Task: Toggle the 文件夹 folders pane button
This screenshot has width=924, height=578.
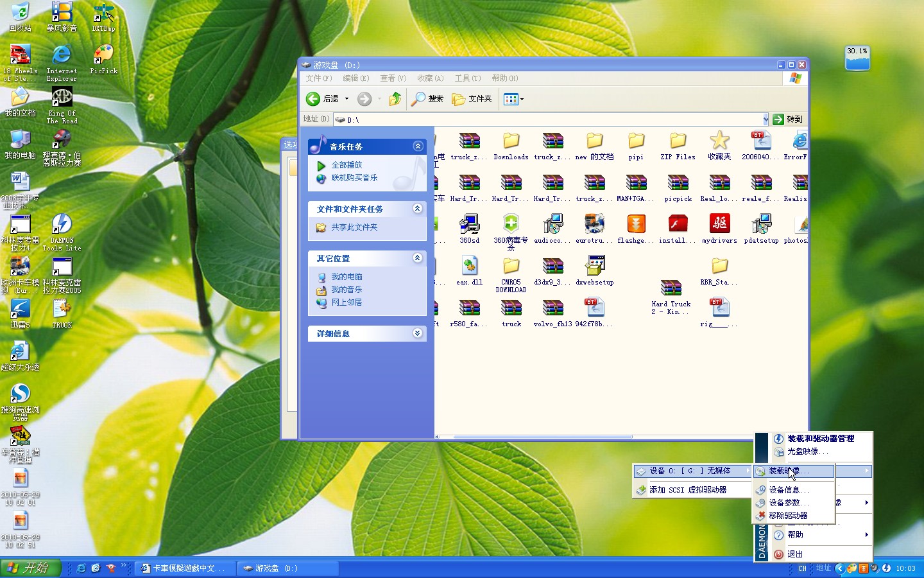Action: (x=472, y=99)
